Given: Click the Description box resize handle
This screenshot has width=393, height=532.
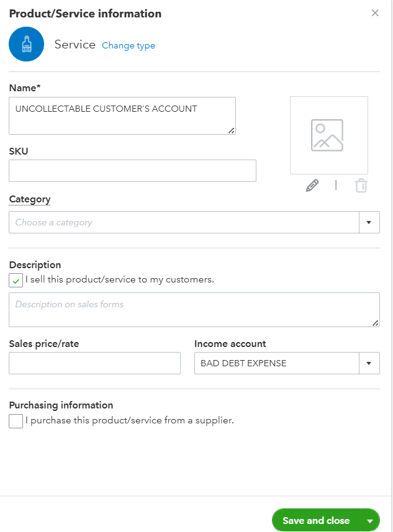Looking at the screenshot, I should point(376,323).
